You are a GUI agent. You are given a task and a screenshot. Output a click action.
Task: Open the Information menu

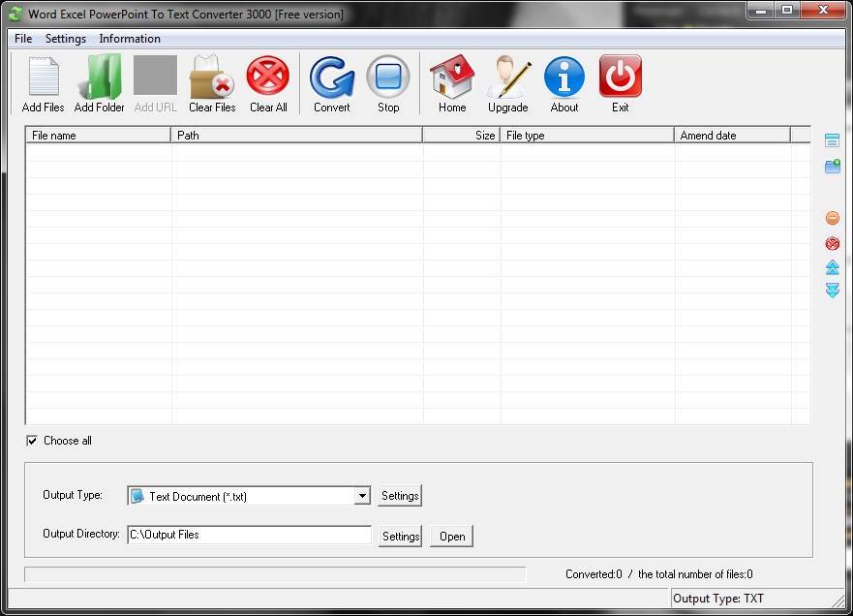point(130,39)
